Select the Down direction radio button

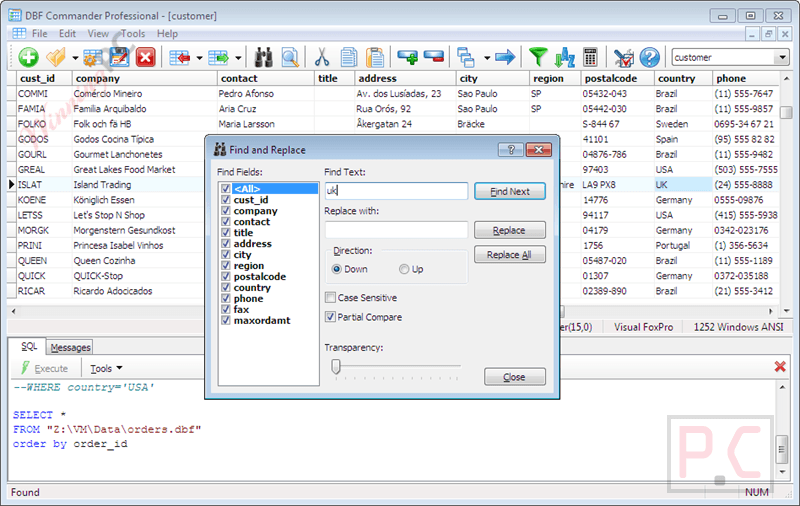pyautogui.click(x=337, y=269)
